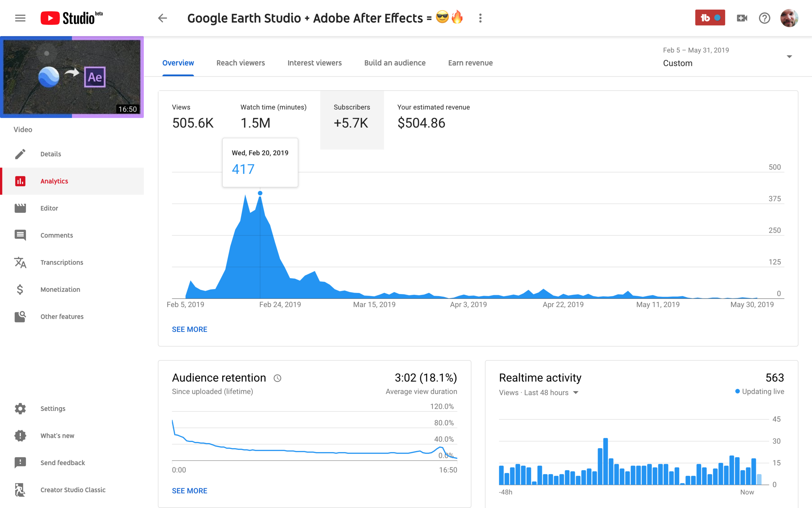Click the Analytics bar chart icon
This screenshot has height=508, width=812.
click(x=20, y=181)
